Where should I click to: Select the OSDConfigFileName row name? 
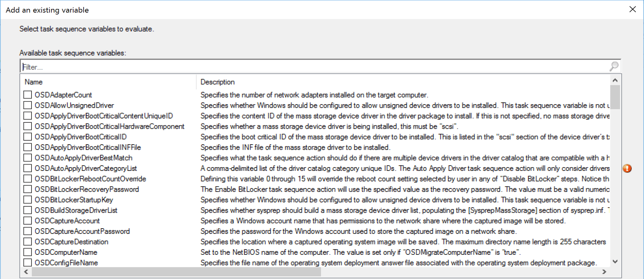(x=66, y=263)
